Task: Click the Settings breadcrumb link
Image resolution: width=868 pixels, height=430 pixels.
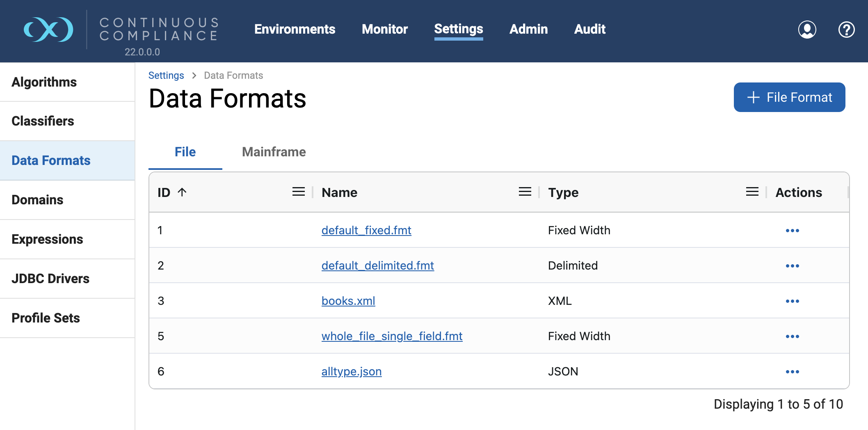Action: (x=166, y=75)
